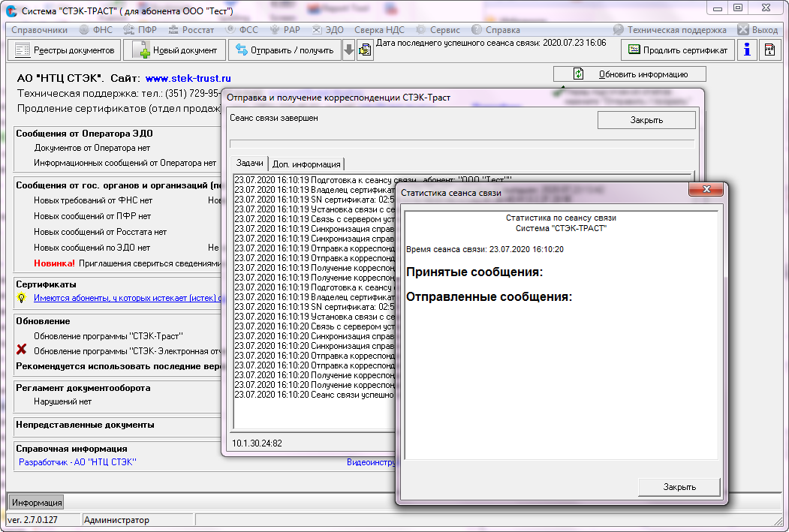Click the Выход X icon

click(743, 30)
